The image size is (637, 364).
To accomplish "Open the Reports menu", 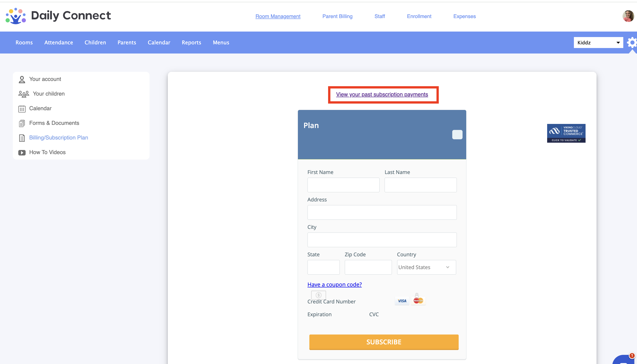I will [191, 43].
